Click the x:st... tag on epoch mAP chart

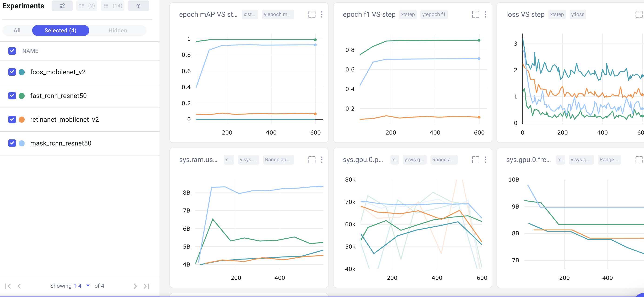(250, 14)
